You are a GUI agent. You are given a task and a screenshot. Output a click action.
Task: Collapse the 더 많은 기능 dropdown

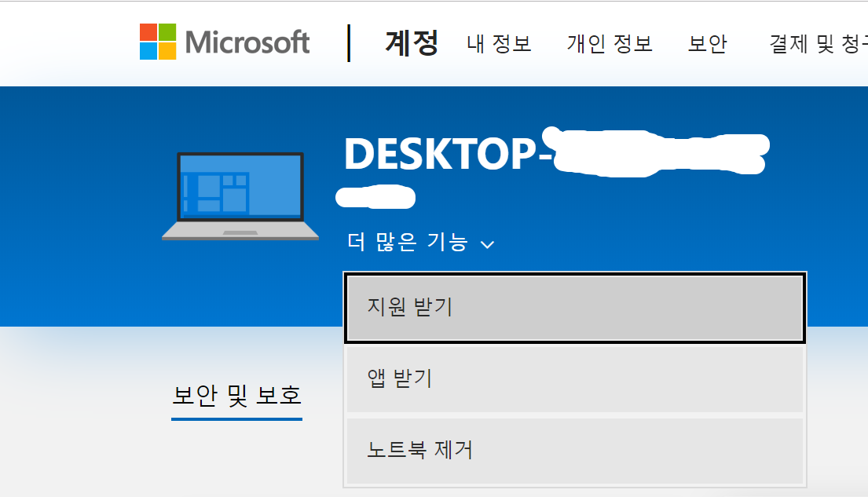click(x=421, y=243)
